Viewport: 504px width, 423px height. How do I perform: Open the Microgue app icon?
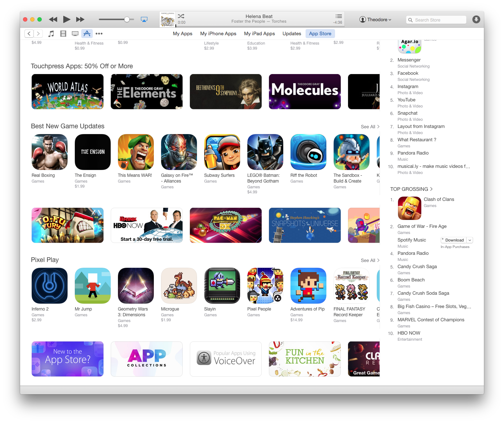[179, 286]
